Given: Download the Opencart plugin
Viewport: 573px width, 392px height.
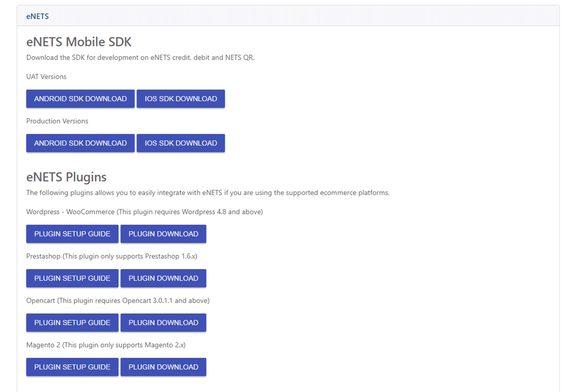Looking at the screenshot, I should [x=163, y=323].
